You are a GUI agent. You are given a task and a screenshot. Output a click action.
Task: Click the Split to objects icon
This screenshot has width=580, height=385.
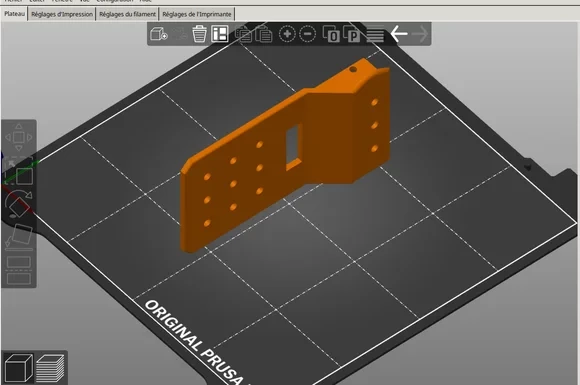tap(331, 34)
